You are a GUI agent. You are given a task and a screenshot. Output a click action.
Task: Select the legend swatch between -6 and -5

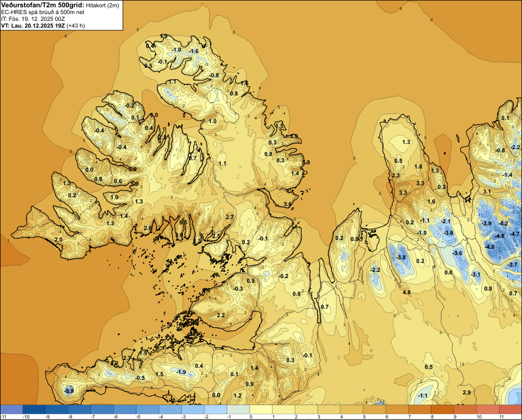125,410
